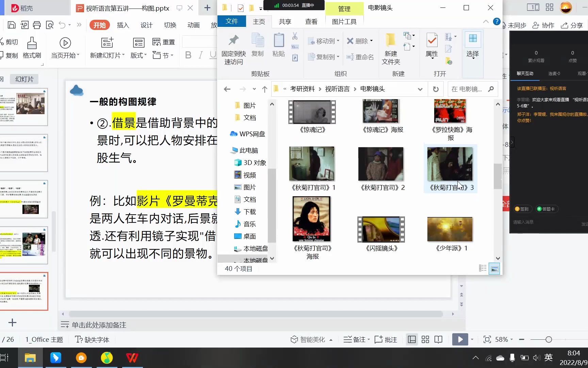Click the volume icon in system tray
588x368 pixels.
pyautogui.click(x=536, y=358)
